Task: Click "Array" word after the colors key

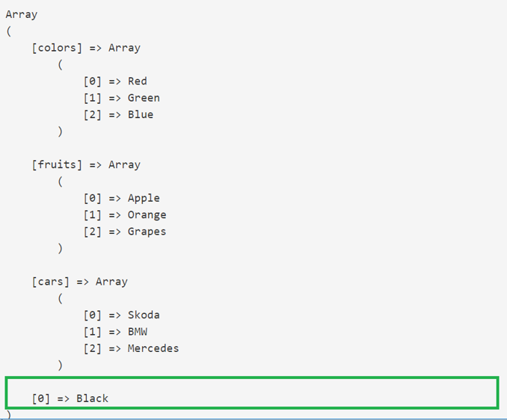Action: coord(124,48)
